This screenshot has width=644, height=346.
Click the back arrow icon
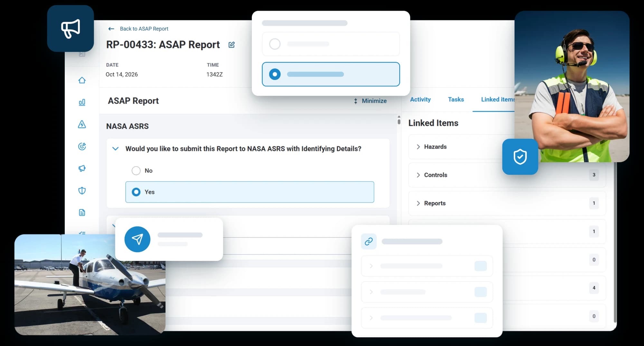tap(111, 29)
